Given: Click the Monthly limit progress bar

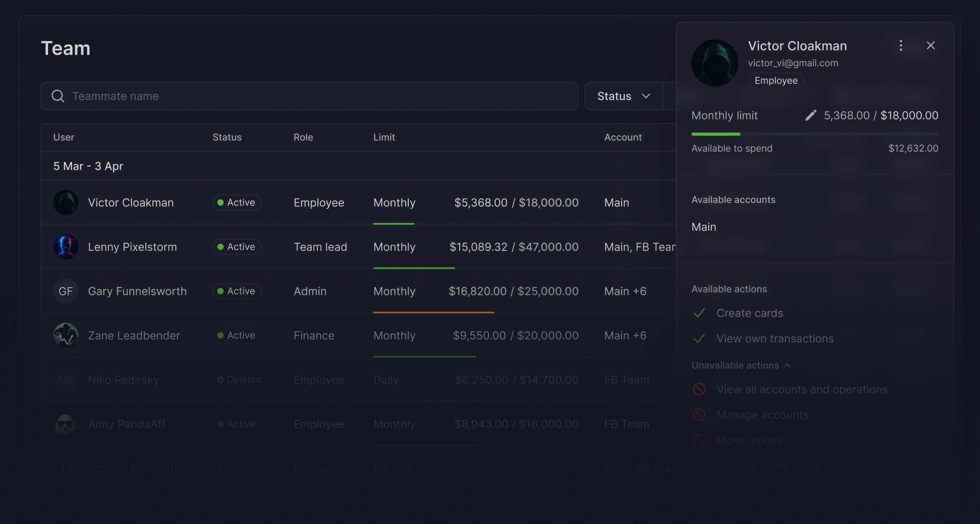Looking at the screenshot, I should (x=814, y=134).
